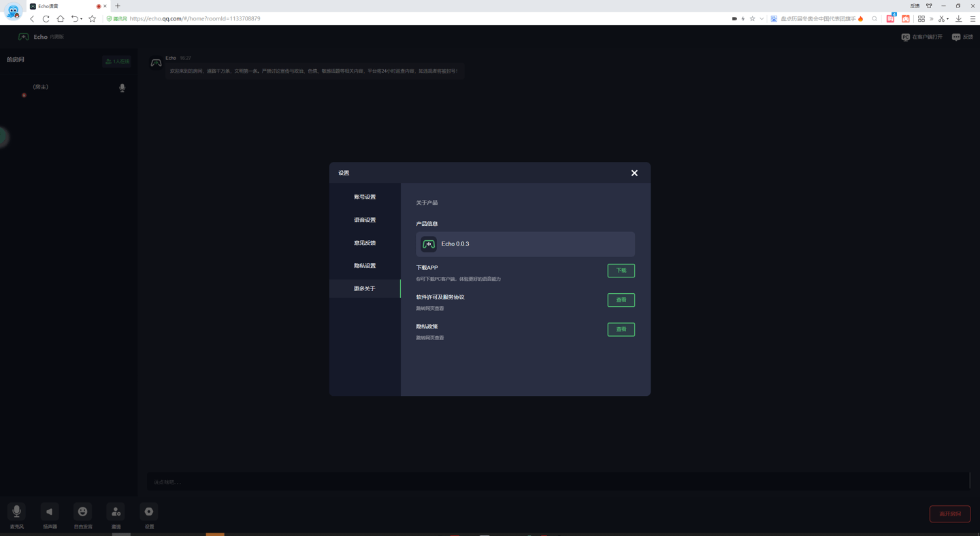
Task: Click the search magnifier icon
Action: tap(875, 19)
